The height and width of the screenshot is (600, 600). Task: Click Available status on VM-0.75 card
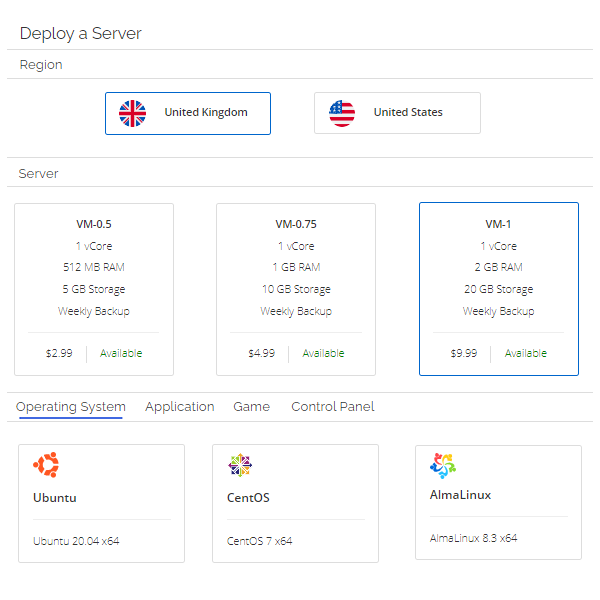click(323, 353)
